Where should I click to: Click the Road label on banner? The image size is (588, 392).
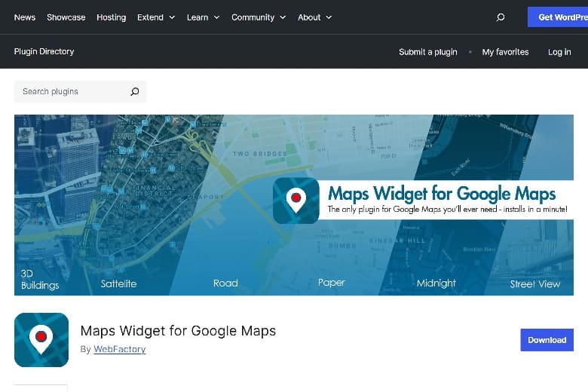[x=225, y=283]
